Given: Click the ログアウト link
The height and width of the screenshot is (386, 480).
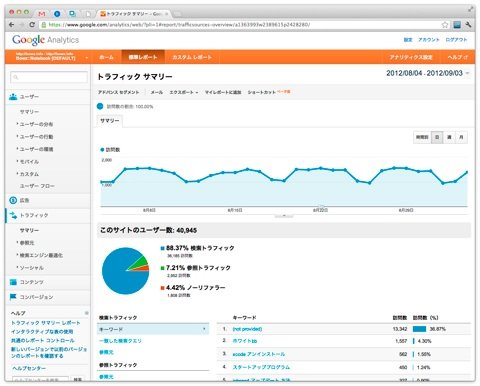Looking at the screenshot, I should tap(456, 40).
